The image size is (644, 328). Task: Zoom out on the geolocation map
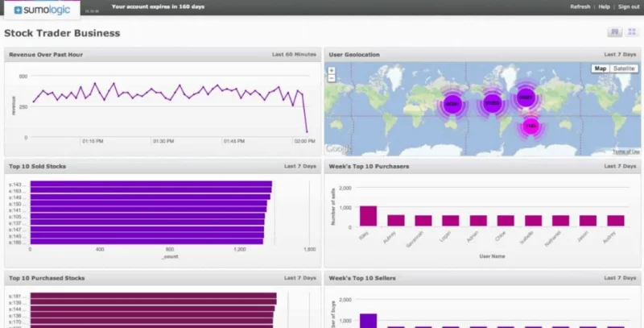pos(332,78)
